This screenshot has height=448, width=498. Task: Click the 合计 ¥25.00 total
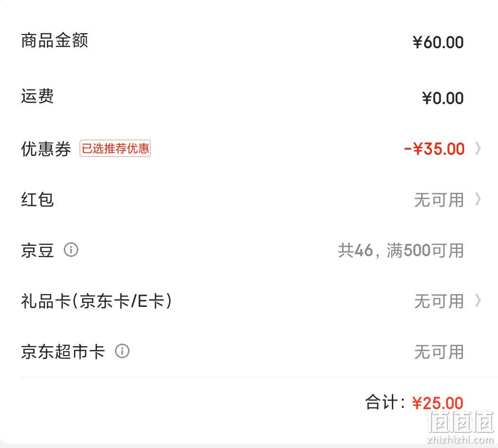tap(438, 403)
